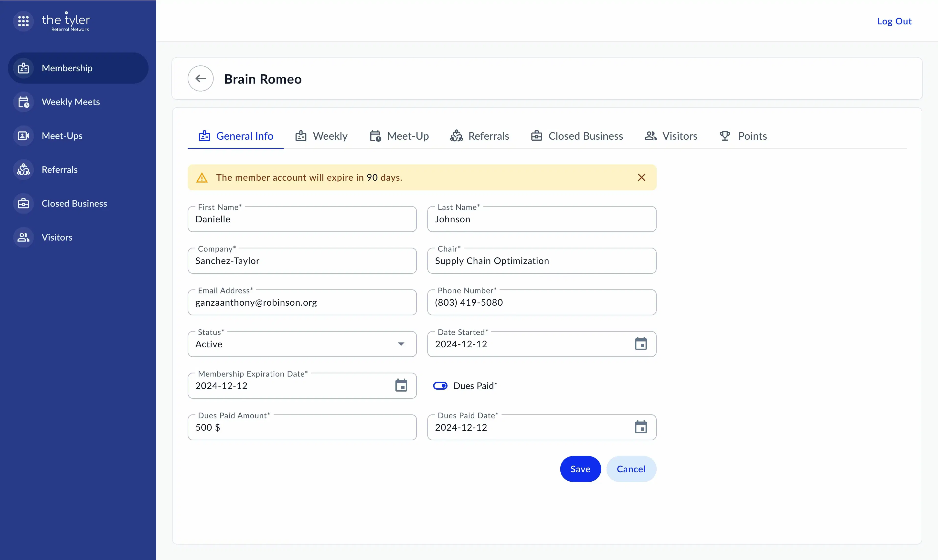Screen dimensions: 938x560
Task: Open the apps grid menu icon
Action: [x=23, y=21]
